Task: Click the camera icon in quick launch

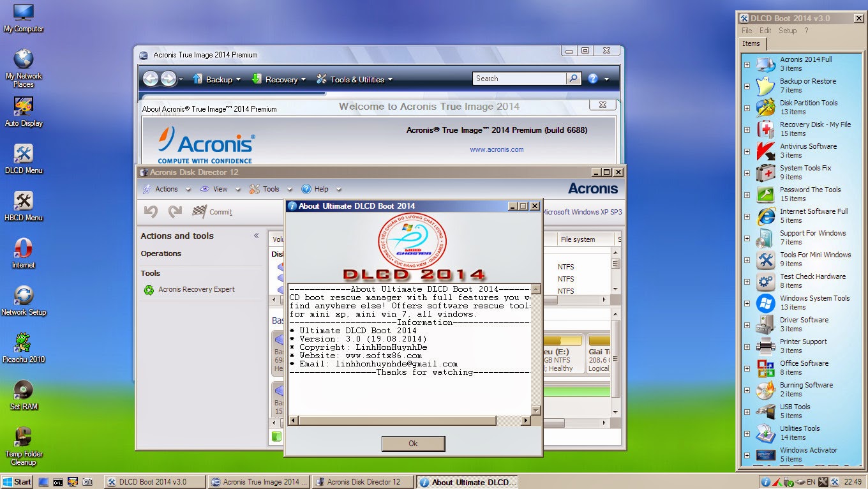Action: pyautogui.click(x=87, y=482)
